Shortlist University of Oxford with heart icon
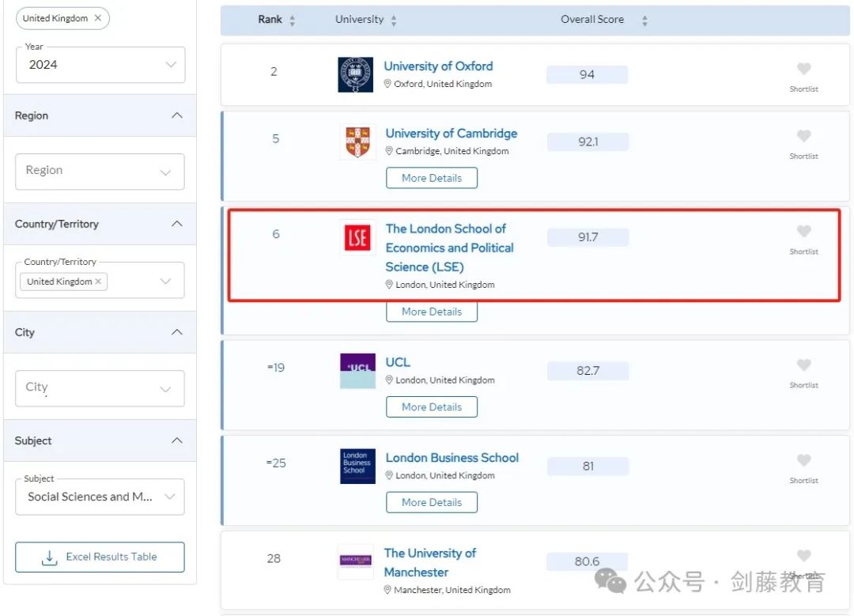 pyautogui.click(x=804, y=69)
